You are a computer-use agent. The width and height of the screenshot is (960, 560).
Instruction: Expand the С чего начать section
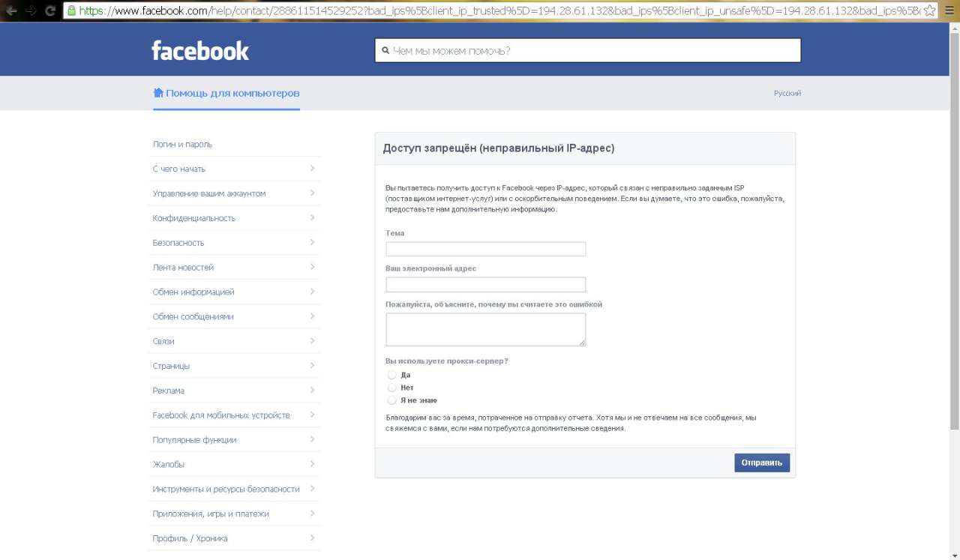pyautogui.click(x=311, y=169)
